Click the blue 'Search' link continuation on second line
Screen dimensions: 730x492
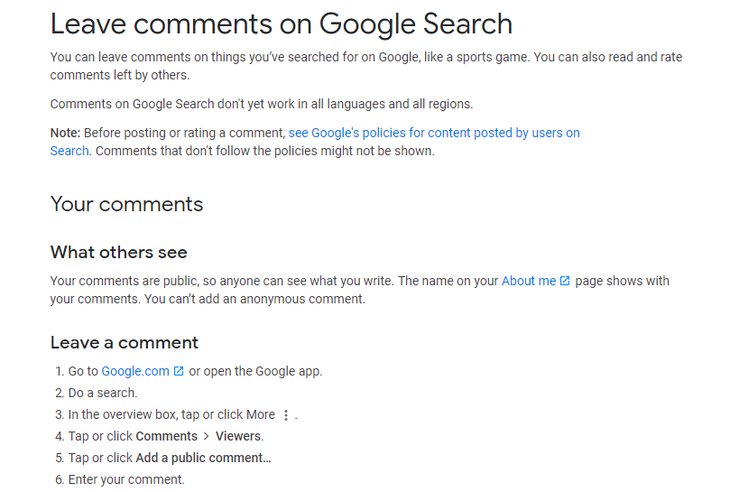69,151
